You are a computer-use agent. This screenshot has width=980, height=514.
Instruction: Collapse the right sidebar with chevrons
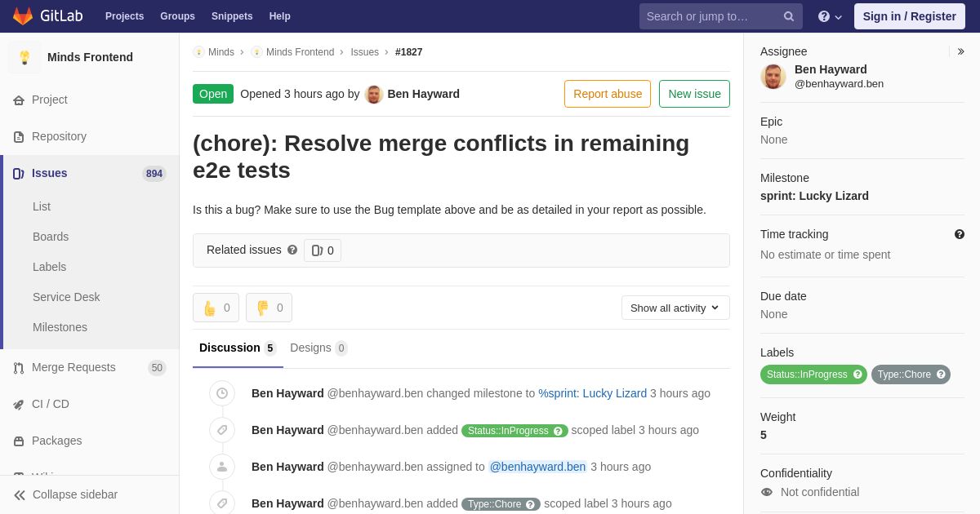pyautogui.click(x=960, y=51)
